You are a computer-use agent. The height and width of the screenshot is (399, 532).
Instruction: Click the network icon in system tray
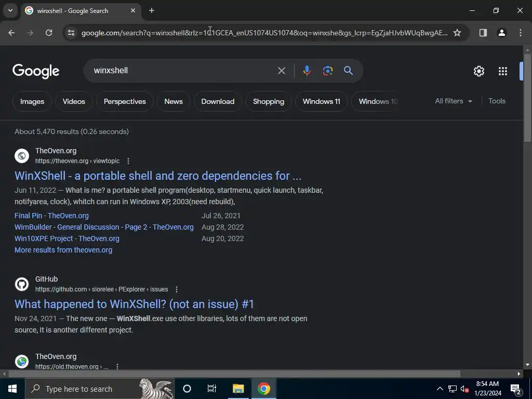[453, 389]
